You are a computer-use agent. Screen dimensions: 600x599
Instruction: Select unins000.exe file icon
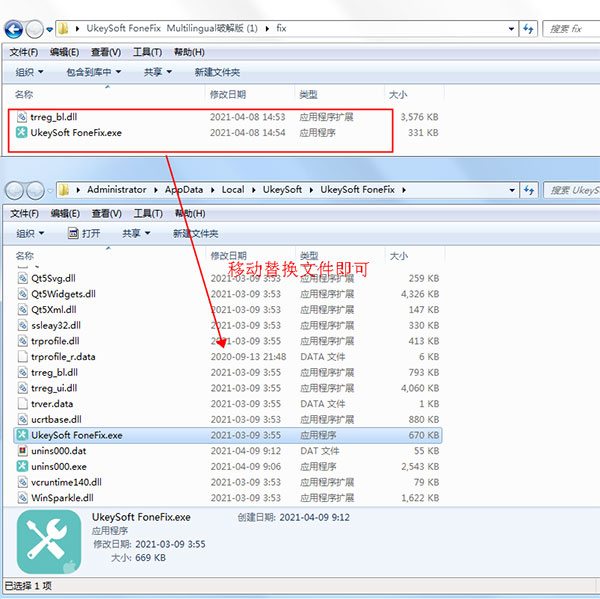(22, 466)
